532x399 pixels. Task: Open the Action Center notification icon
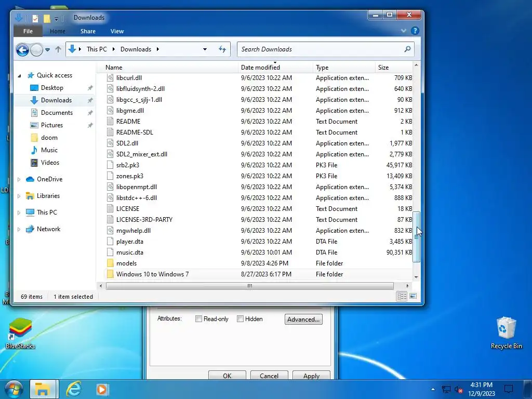tap(508, 389)
